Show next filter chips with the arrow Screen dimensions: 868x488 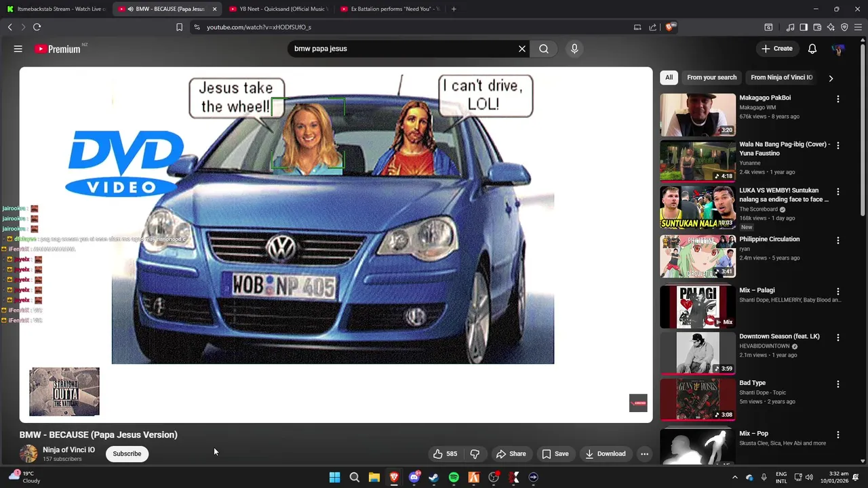(x=831, y=78)
